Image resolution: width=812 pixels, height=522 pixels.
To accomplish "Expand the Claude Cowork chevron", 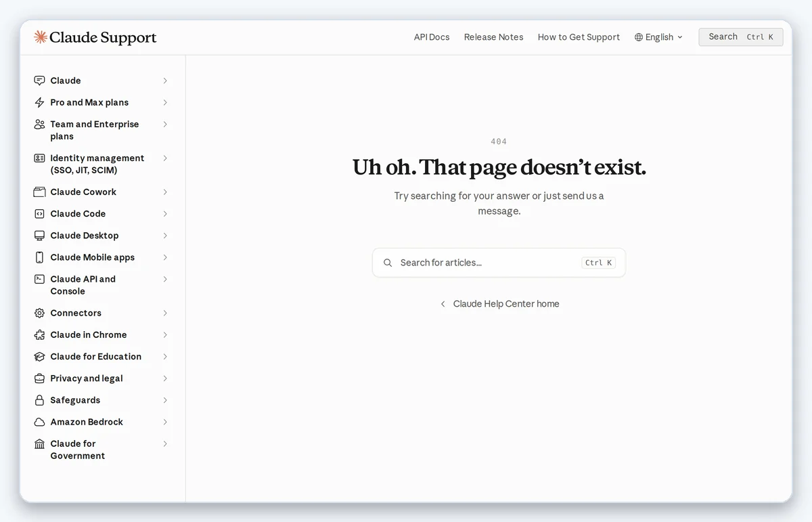I will (165, 192).
